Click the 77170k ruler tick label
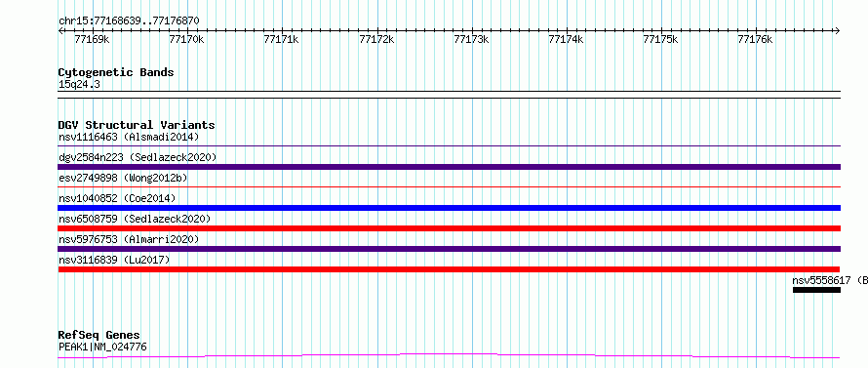868x368 pixels. click(x=186, y=39)
